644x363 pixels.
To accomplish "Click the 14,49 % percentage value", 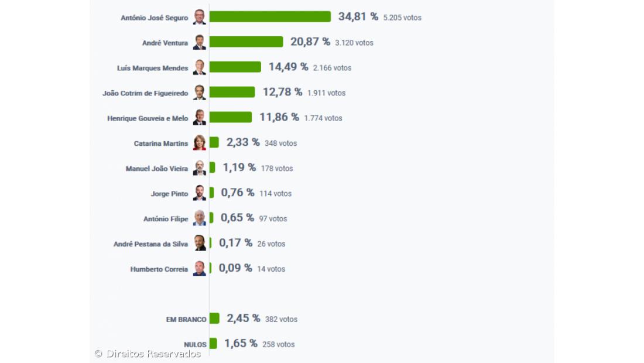I will click(x=288, y=67).
